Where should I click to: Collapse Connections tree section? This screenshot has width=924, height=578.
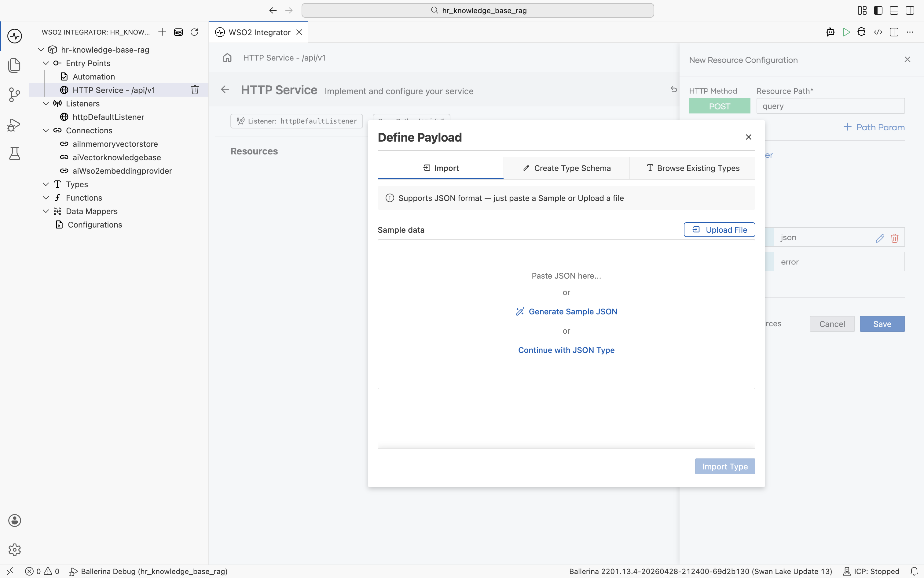coord(46,130)
